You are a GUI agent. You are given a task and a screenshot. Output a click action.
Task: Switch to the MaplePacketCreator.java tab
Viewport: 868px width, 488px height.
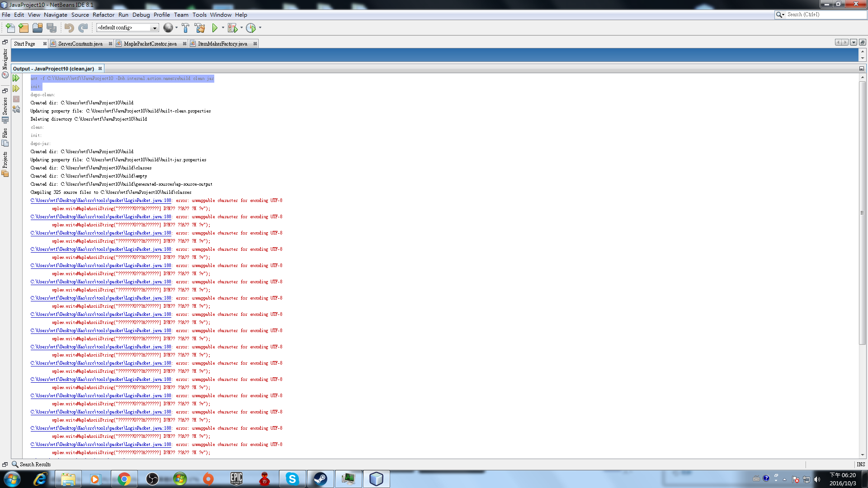pyautogui.click(x=150, y=44)
